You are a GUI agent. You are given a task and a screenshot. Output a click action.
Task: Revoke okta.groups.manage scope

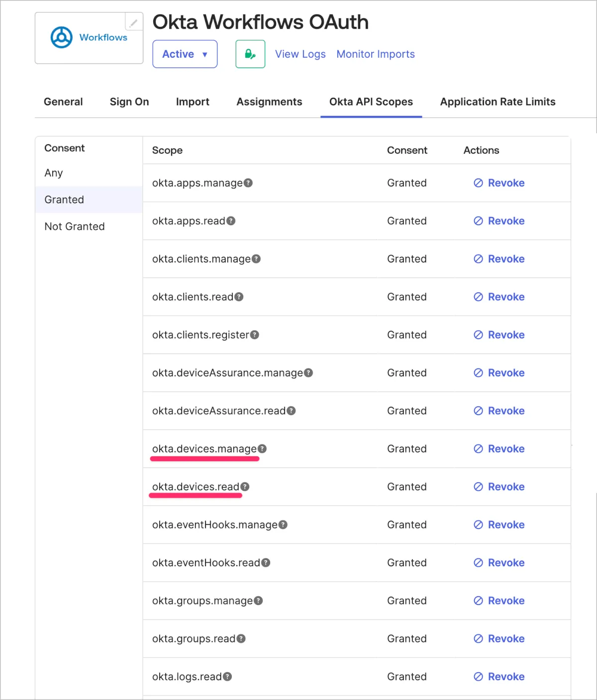point(499,601)
